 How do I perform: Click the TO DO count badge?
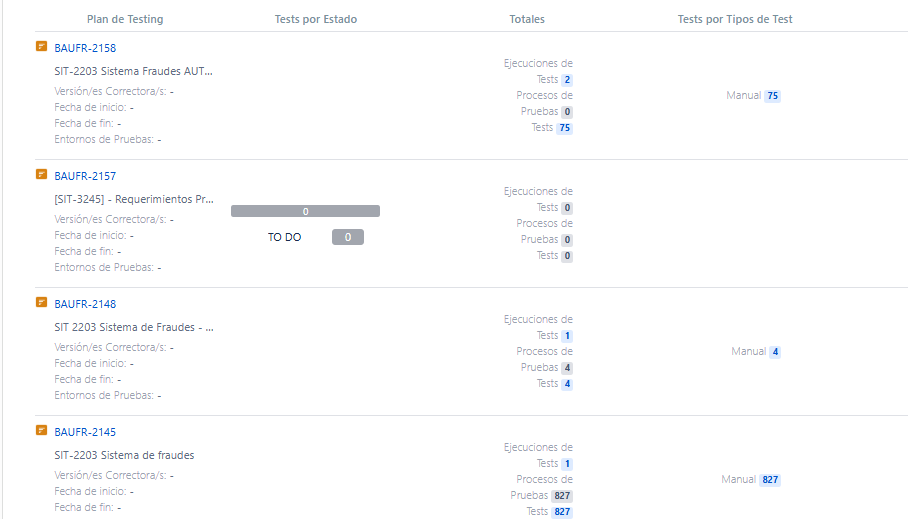coord(347,237)
